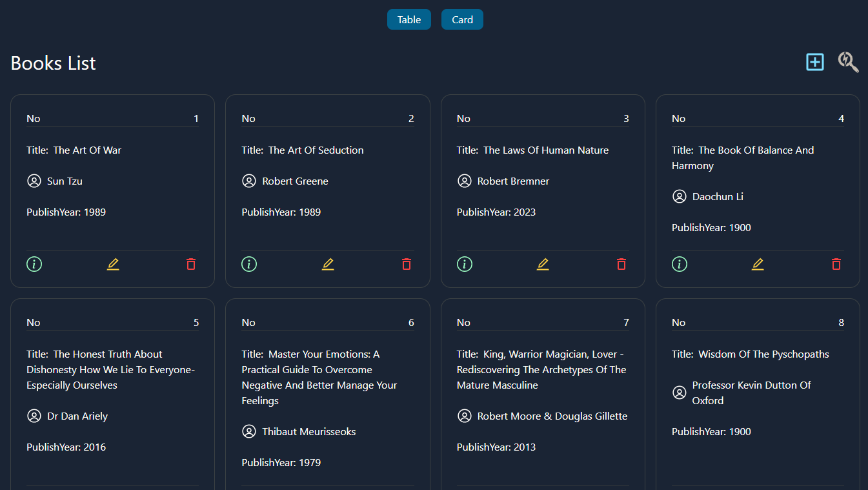868x490 pixels.
Task: Click author name Dr Dan Ariely
Action: click(x=77, y=416)
